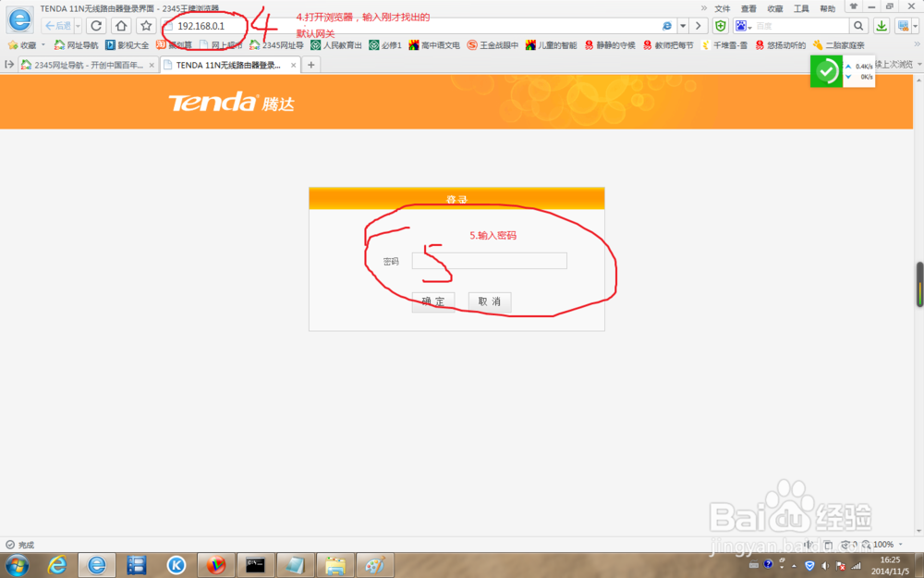Viewport: 924px width, 578px height.
Task: Open the 文件 menu
Action: point(723,9)
